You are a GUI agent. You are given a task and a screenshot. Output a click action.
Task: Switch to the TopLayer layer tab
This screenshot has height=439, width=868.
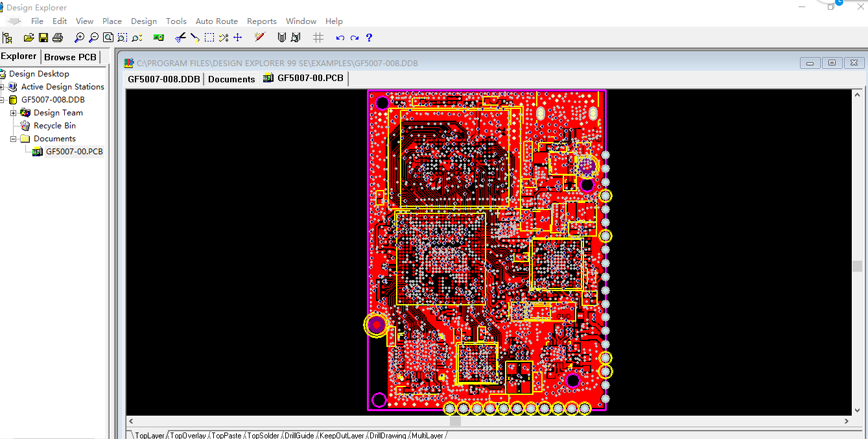click(x=149, y=435)
